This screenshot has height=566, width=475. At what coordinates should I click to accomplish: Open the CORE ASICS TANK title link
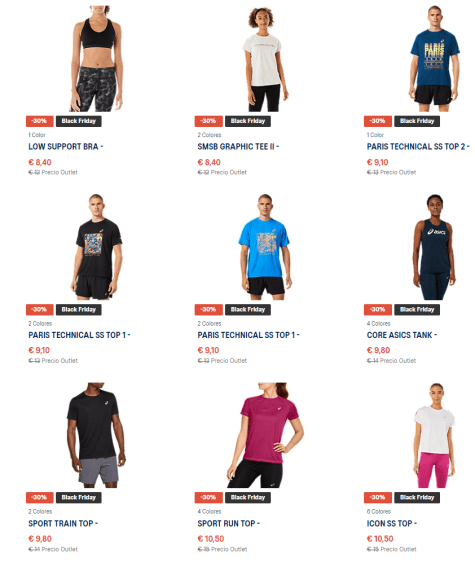click(402, 335)
